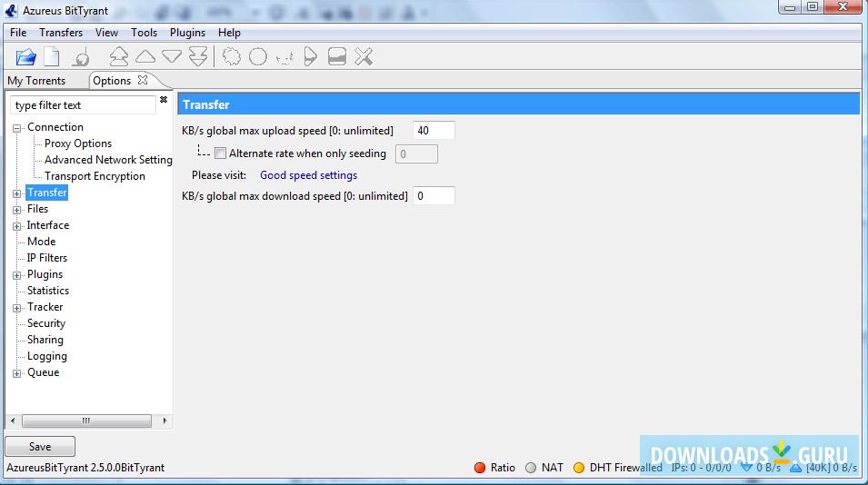This screenshot has width=868, height=485.
Task: Click Move up triangle icon
Action: tap(145, 55)
